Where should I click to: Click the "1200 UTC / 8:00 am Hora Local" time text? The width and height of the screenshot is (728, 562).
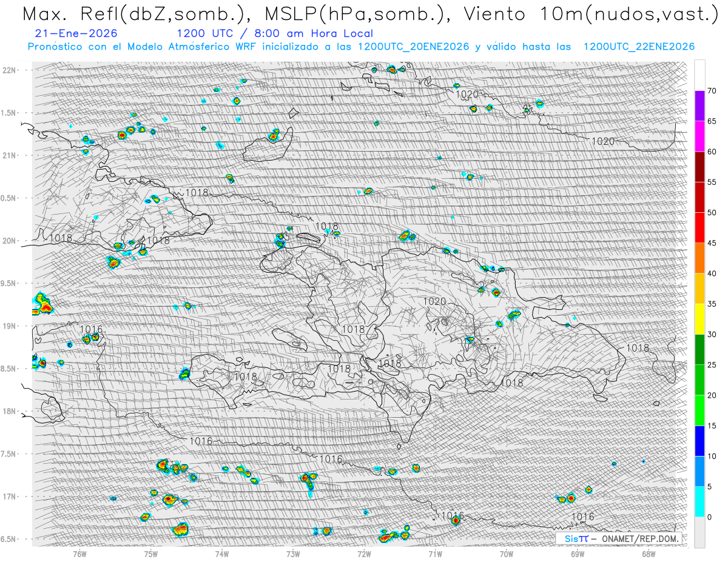click(275, 34)
